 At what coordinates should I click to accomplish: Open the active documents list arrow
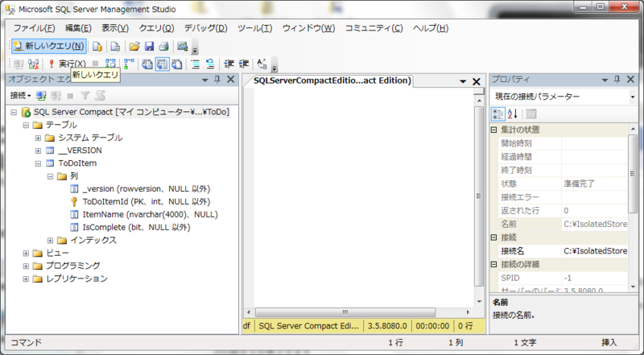tap(463, 81)
